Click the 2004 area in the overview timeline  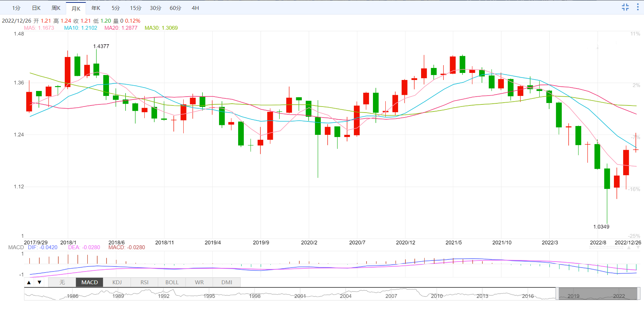coord(345,295)
